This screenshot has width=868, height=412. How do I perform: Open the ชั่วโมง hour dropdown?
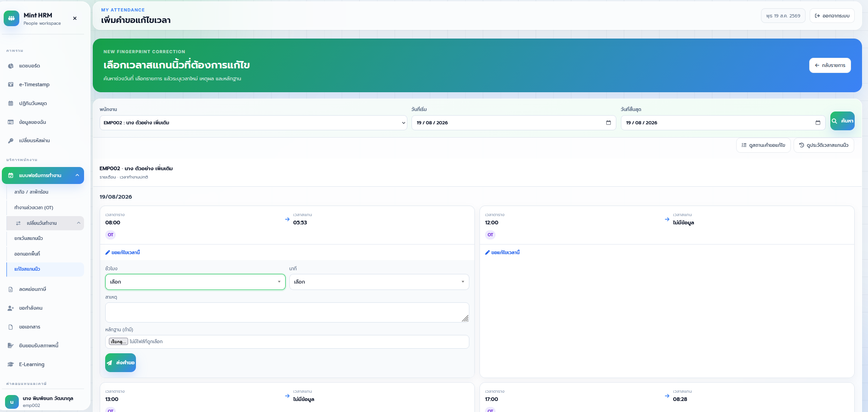(x=195, y=282)
